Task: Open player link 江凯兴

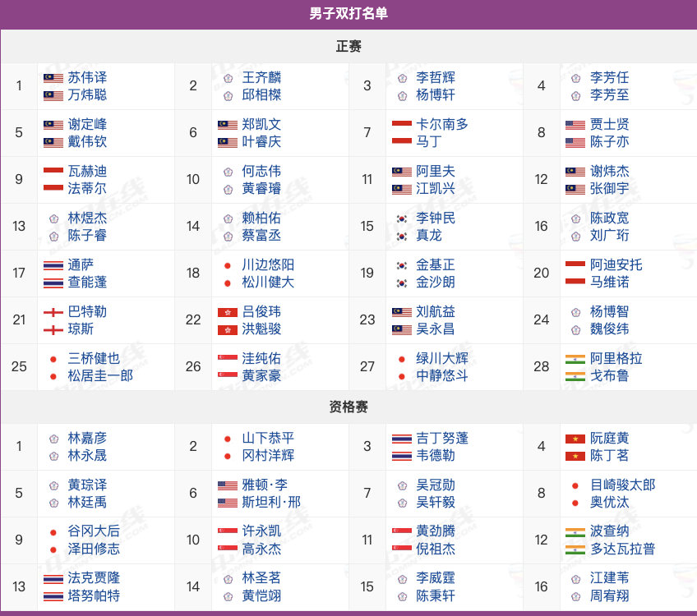Action: coord(435,189)
